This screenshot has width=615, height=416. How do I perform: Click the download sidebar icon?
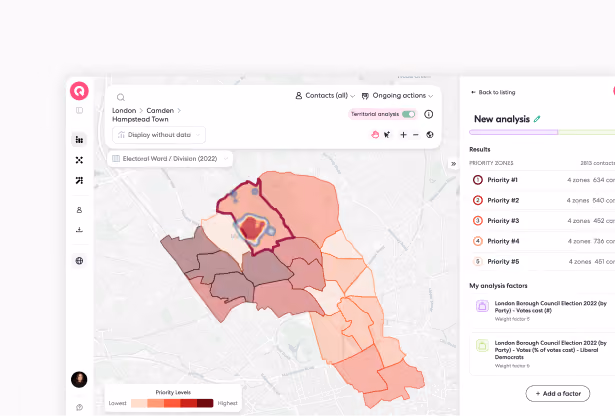(x=79, y=230)
